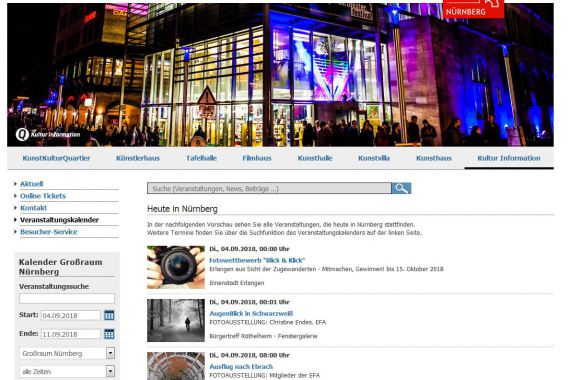Click the Veranstaltungssuche text field
The image size is (570, 380).
point(67,299)
